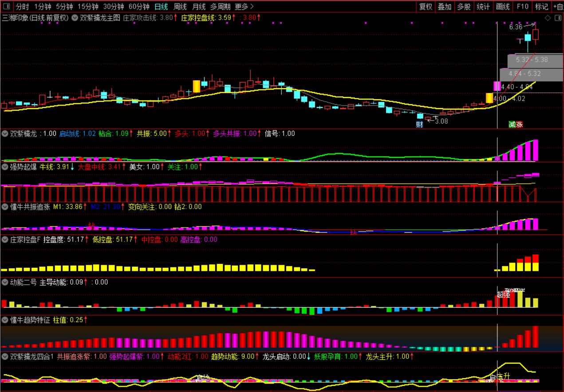Expand the 双紫擒龙四合1 indicator arrow

5,356
